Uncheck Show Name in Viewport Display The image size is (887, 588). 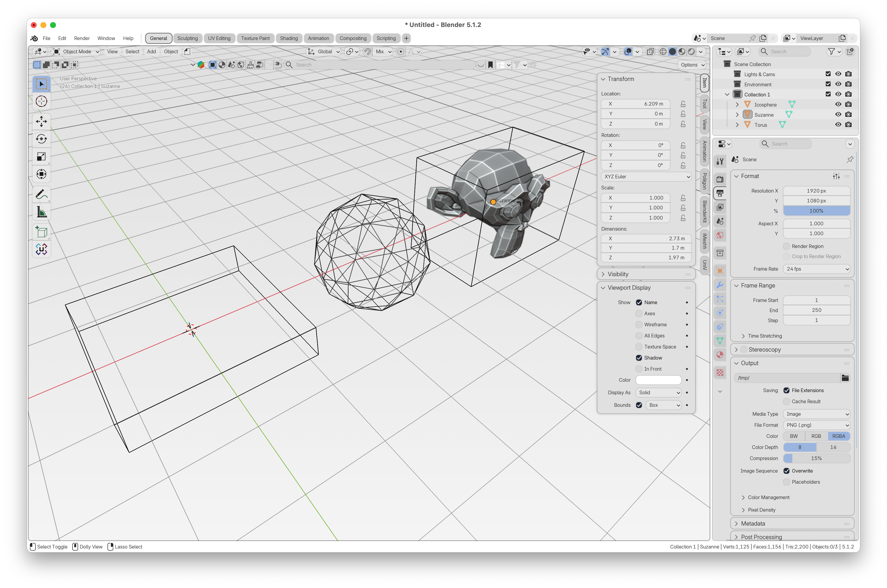pyautogui.click(x=639, y=303)
